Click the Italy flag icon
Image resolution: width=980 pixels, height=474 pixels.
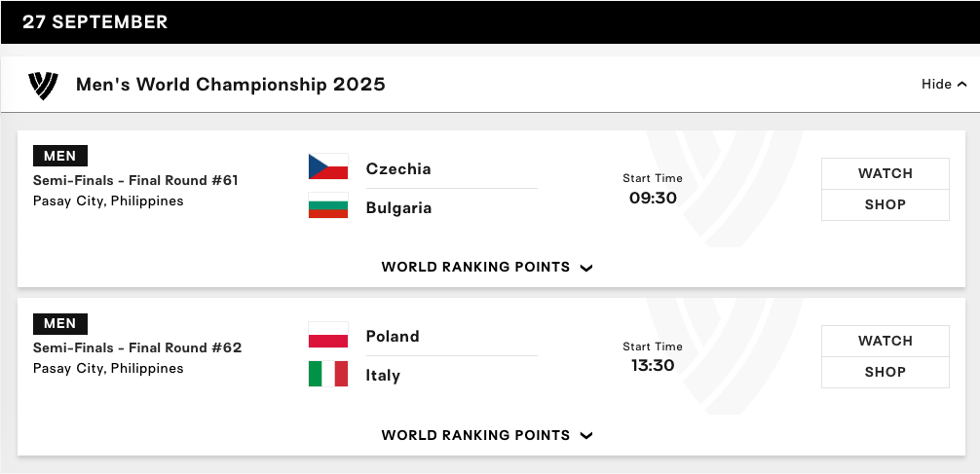point(328,374)
